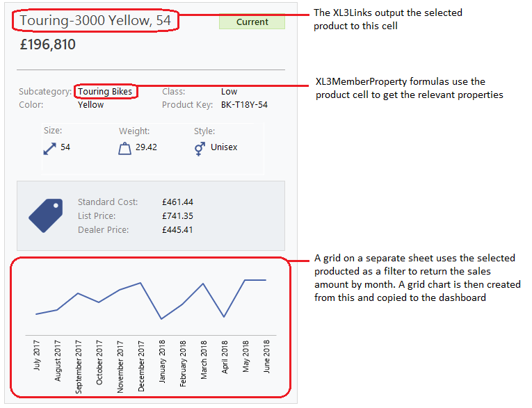Click the unisex style icon
The height and width of the screenshot is (408, 532).
coord(200,148)
